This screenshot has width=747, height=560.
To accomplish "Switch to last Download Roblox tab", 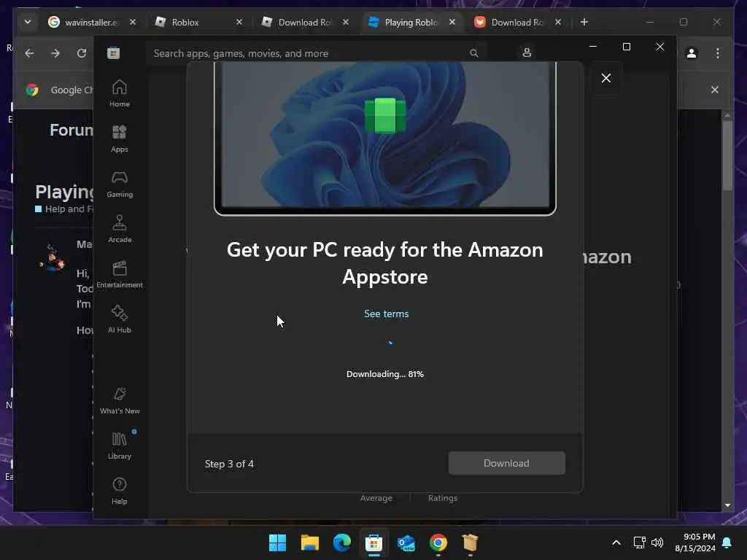I will coord(516,23).
